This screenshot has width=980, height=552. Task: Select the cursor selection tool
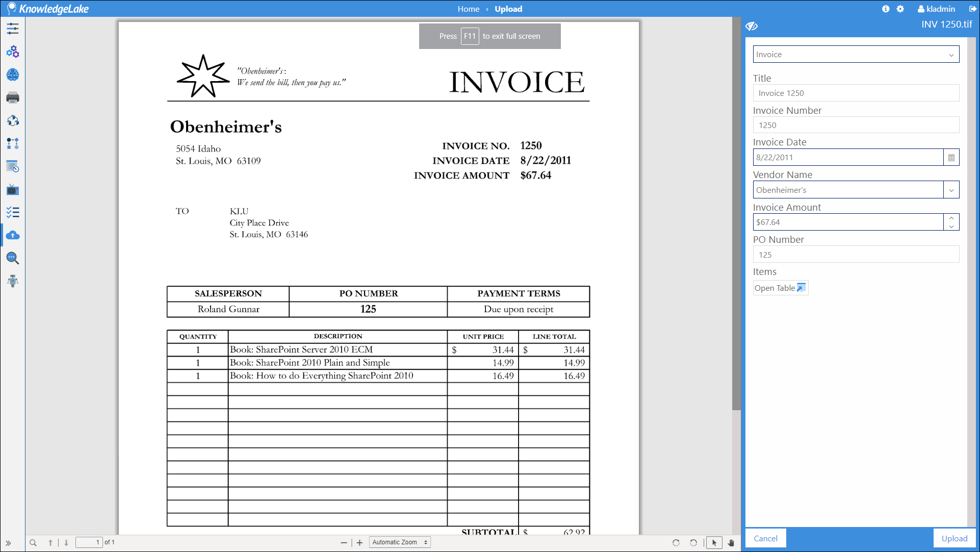[x=714, y=543]
